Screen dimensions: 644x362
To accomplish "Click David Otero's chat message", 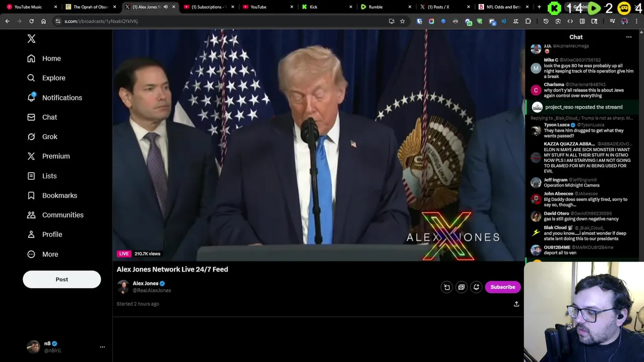I will click(x=581, y=219).
